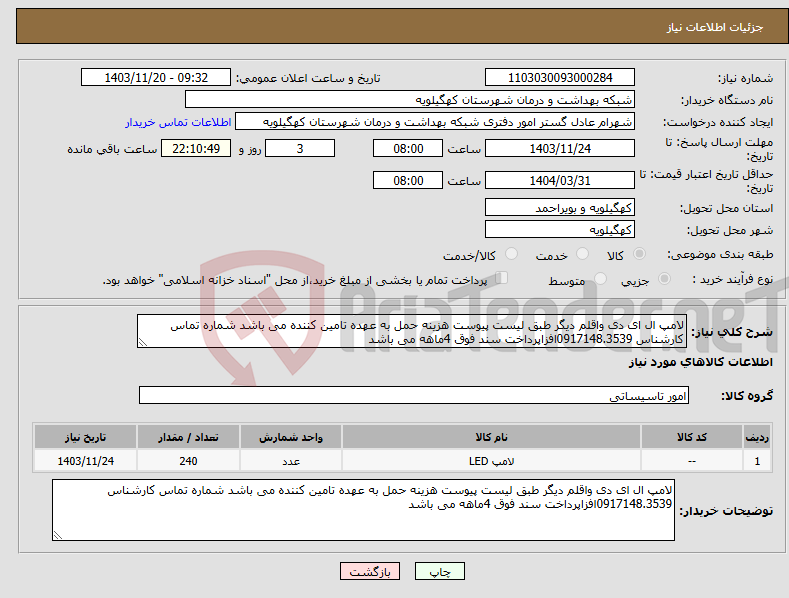Click the buyer organization name field

(410, 100)
